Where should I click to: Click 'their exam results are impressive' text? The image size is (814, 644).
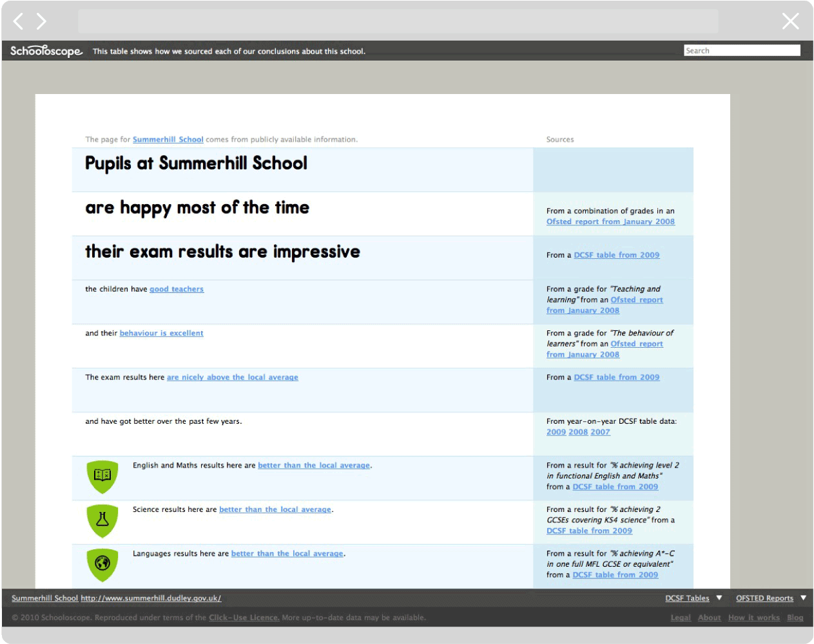coord(222,252)
